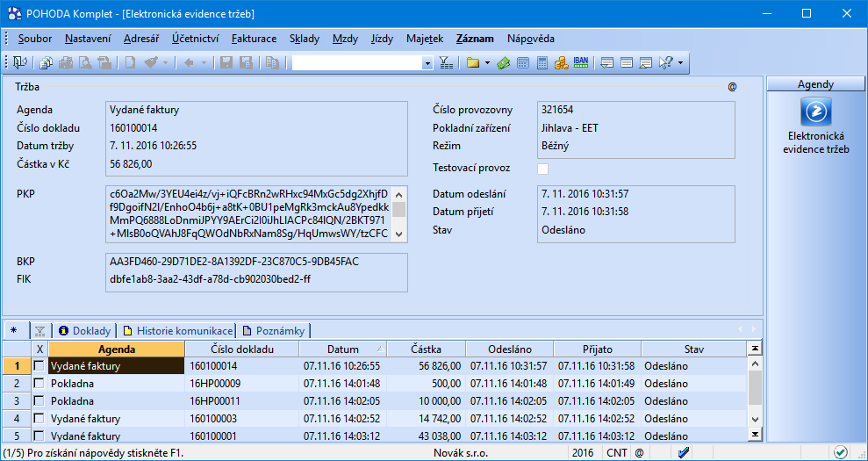Check the X box for row 16HP00011
Image resolution: width=868 pixels, height=461 pixels.
39,401
